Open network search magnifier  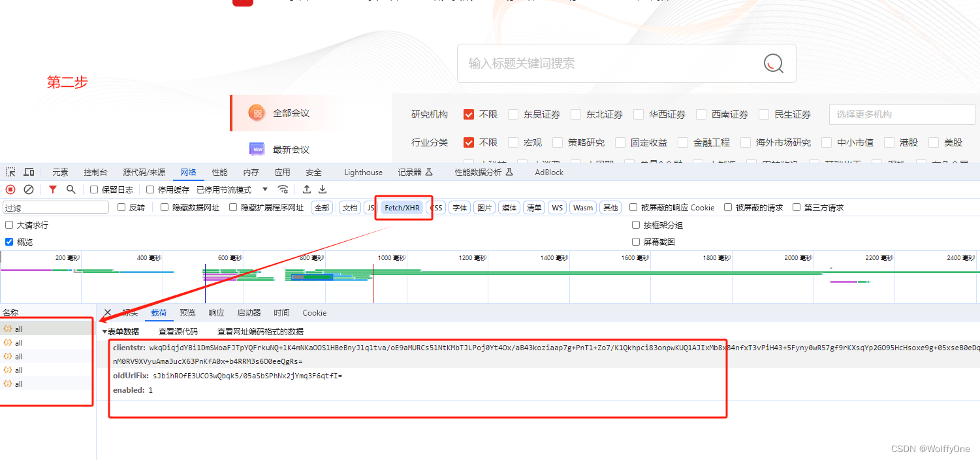(71, 189)
